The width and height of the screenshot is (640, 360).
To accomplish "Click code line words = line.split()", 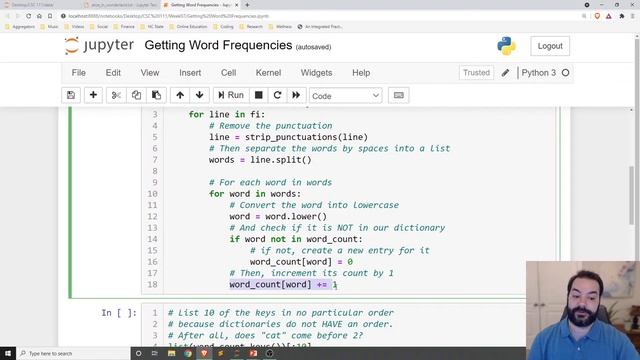I will click(x=260, y=160).
